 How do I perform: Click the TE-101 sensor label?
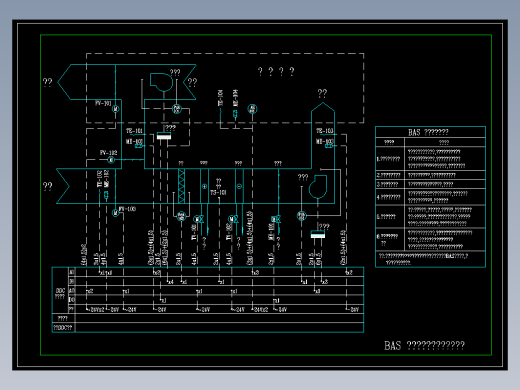pos(134,131)
